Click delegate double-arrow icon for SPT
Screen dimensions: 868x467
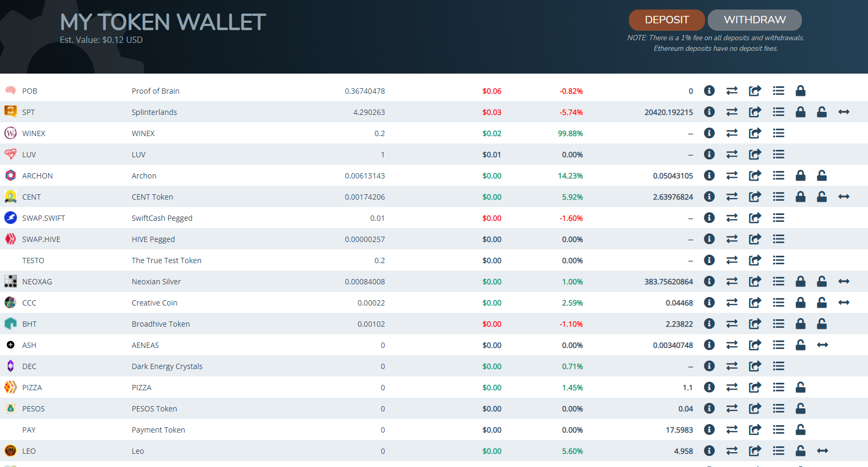844,112
